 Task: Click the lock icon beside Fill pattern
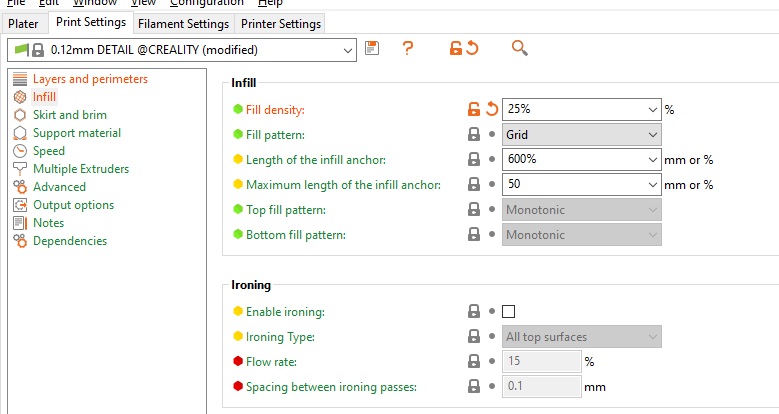click(x=474, y=134)
